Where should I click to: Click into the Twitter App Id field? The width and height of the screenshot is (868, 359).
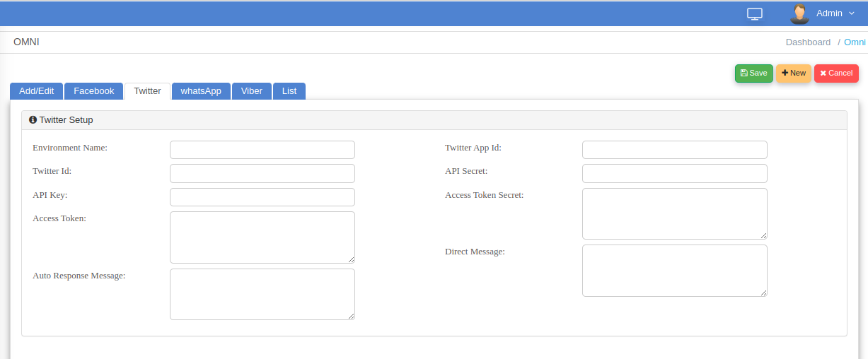[674, 150]
